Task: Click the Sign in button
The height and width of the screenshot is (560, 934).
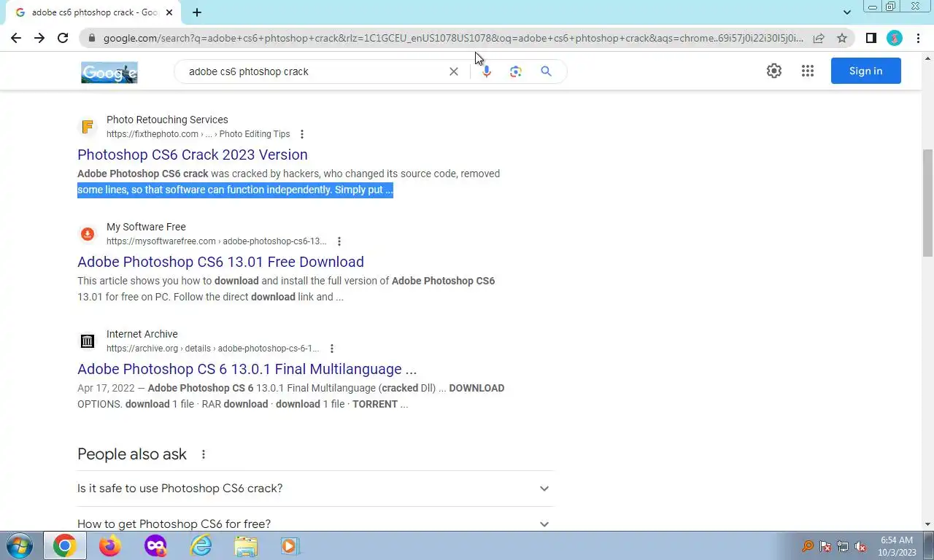Action: coord(866,71)
